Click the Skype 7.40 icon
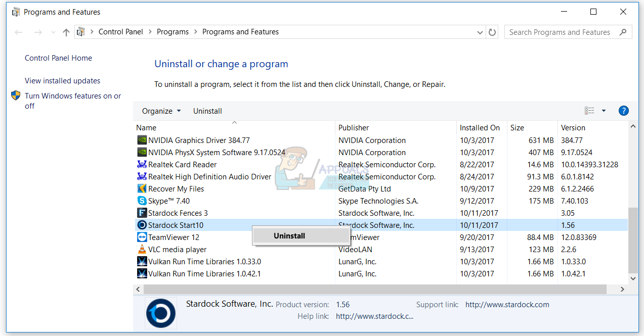The image size is (644, 336). (142, 201)
